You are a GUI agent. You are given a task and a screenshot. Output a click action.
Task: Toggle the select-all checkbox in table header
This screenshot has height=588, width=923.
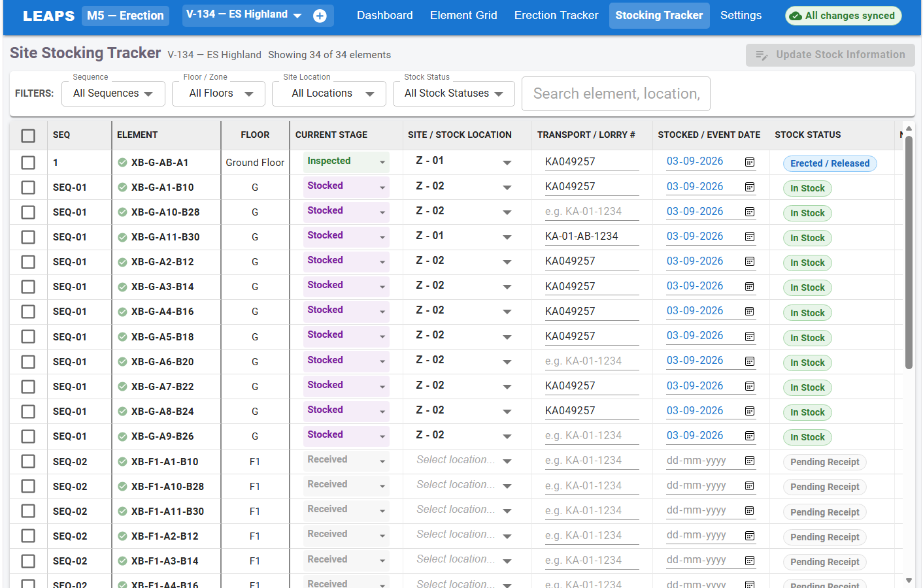(28, 135)
